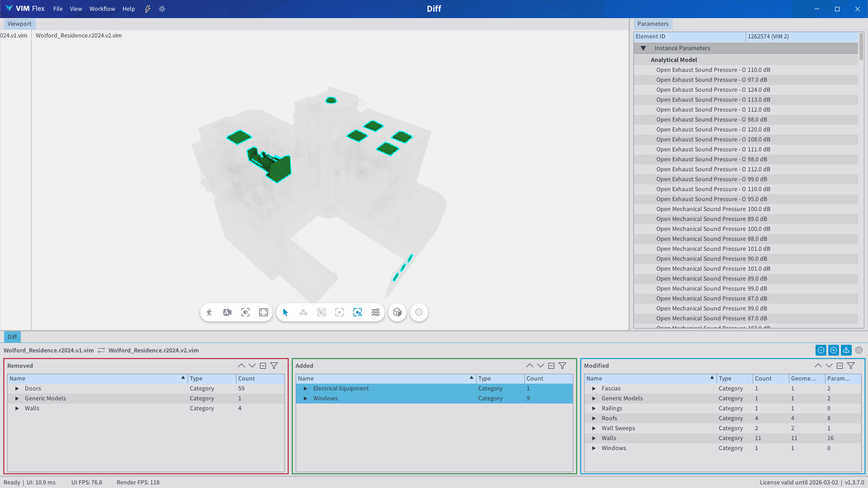Open the viewport sliders settings icon
This screenshot has width=868, height=488.
pyautogui.click(x=376, y=312)
